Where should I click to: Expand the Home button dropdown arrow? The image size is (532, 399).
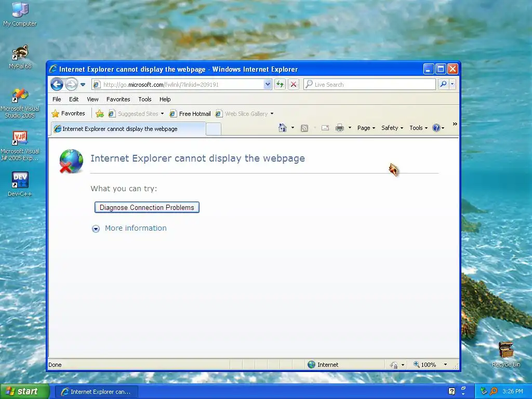(x=292, y=128)
